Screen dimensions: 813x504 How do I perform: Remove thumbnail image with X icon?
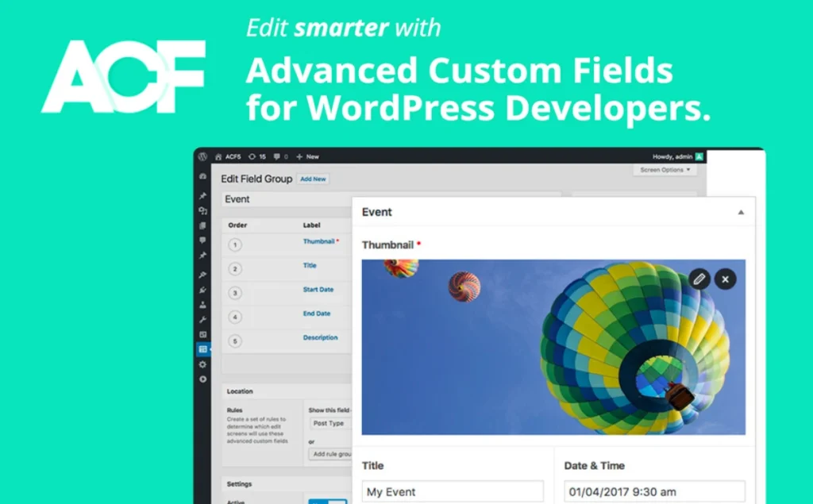[726, 279]
